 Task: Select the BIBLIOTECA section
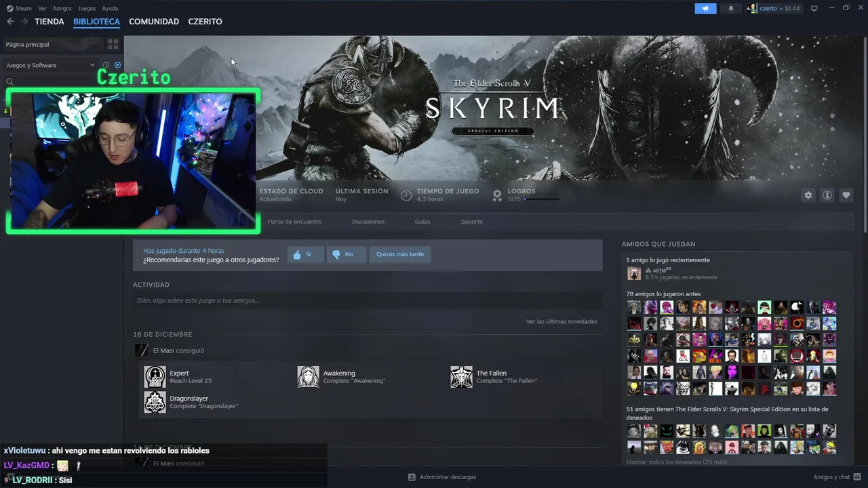(96, 22)
